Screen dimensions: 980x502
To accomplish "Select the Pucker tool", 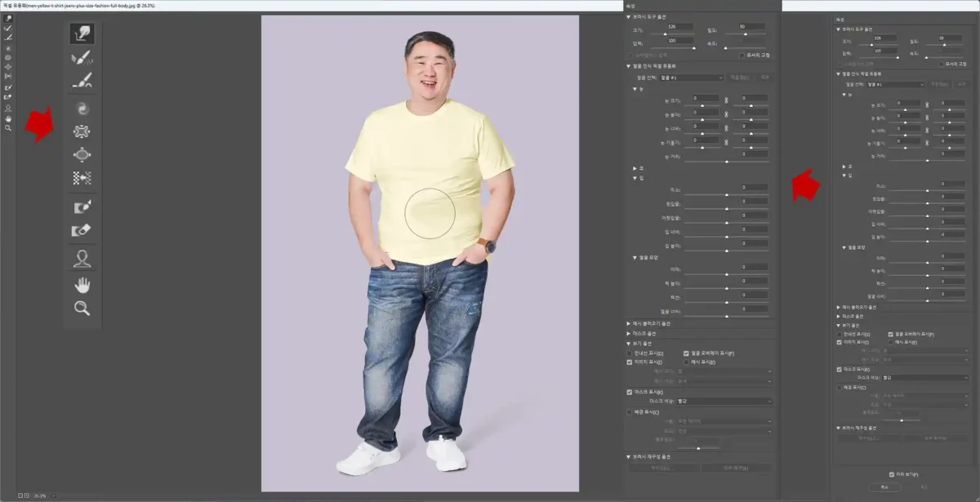I will pos(82,130).
